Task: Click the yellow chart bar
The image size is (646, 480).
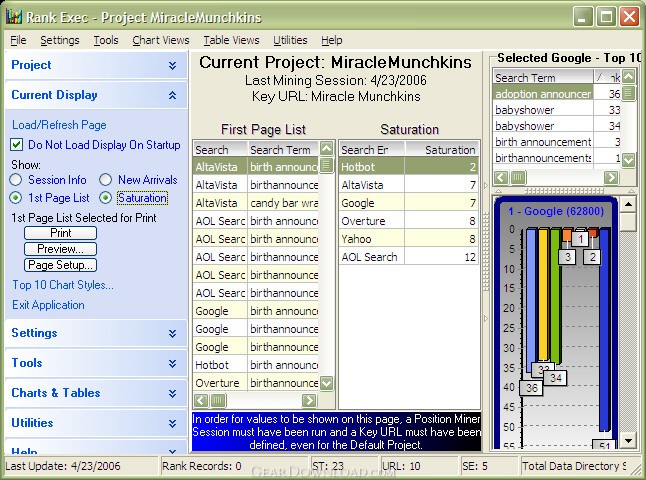Action: click(543, 297)
